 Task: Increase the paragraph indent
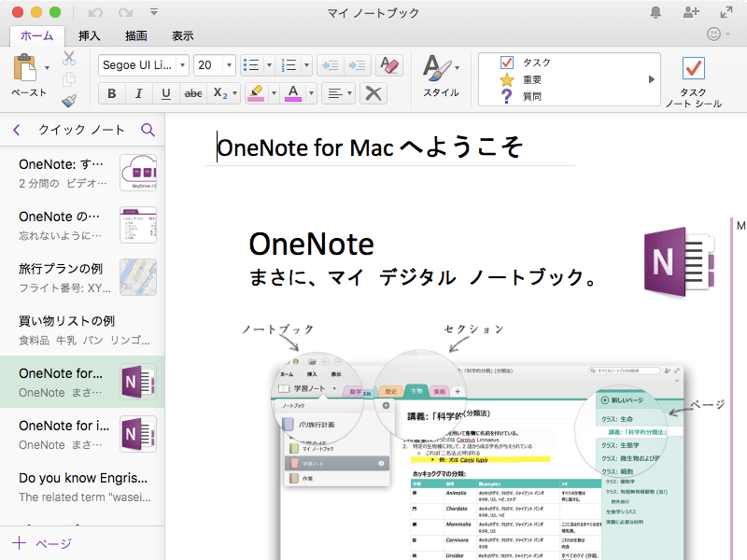(357, 65)
